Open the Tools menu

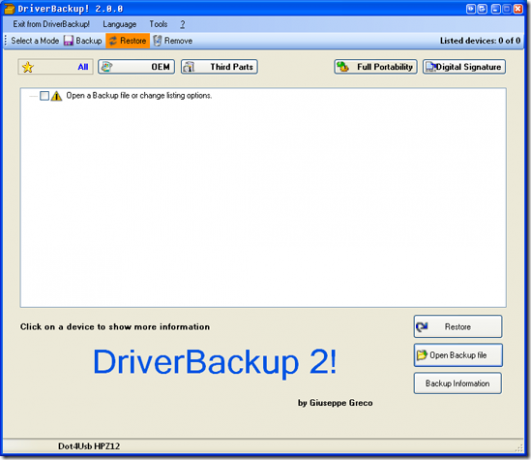(158, 24)
